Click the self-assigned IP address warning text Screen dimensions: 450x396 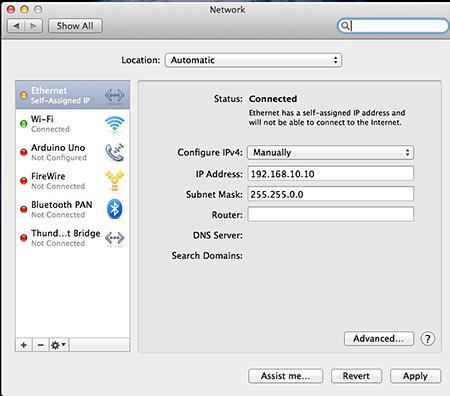(327, 118)
